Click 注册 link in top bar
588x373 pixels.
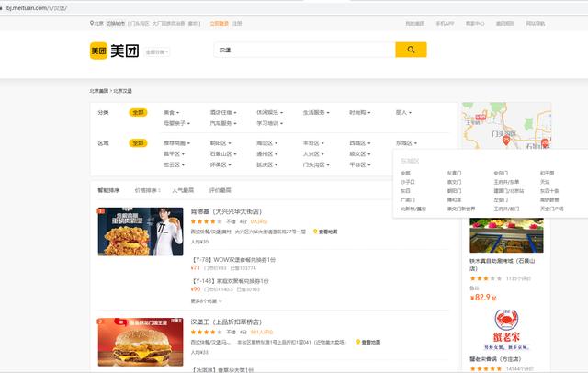click(x=237, y=23)
